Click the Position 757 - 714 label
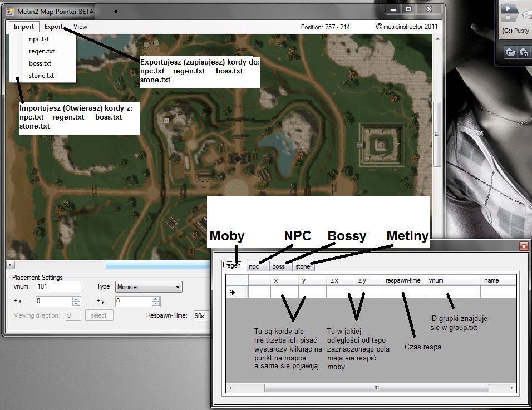Image resolution: width=532 pixels, height=410 pixels. pos(325,27)
